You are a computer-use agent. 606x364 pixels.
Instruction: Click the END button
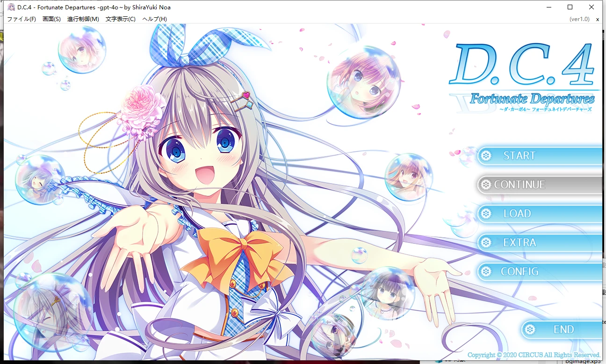pyautogui.click(x=562, y=329)
